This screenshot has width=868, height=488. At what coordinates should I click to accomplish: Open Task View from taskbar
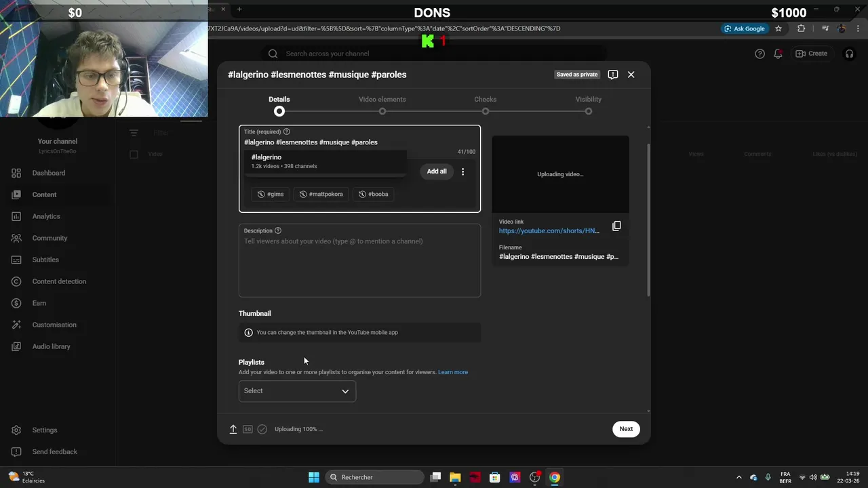[x=436, y=477]
